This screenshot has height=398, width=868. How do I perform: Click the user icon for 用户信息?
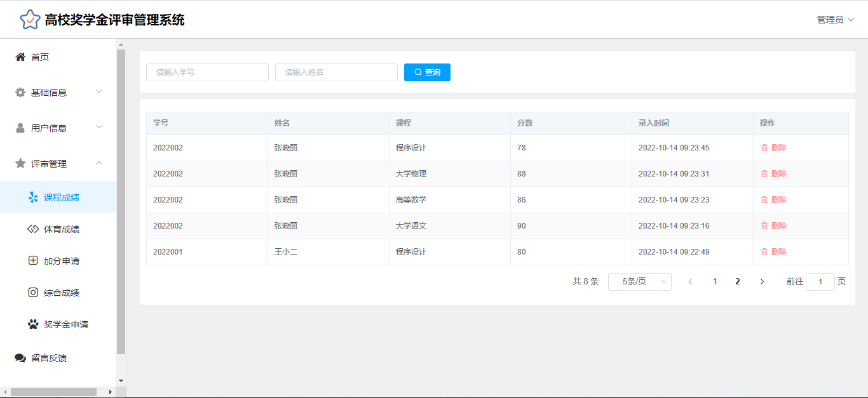pos(20,128)
